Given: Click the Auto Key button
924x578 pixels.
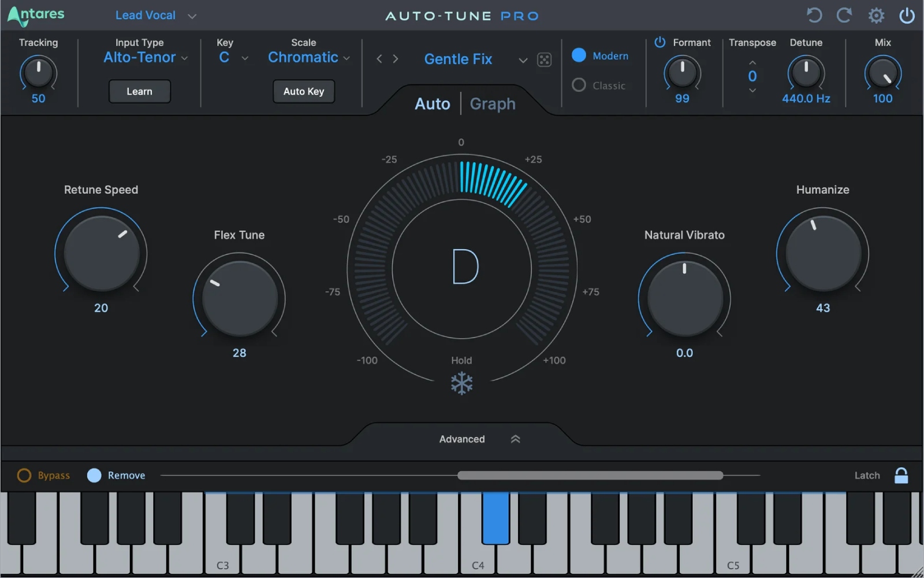Looking at the screenshot, I should pyautogui.click(x=303, y=91).
